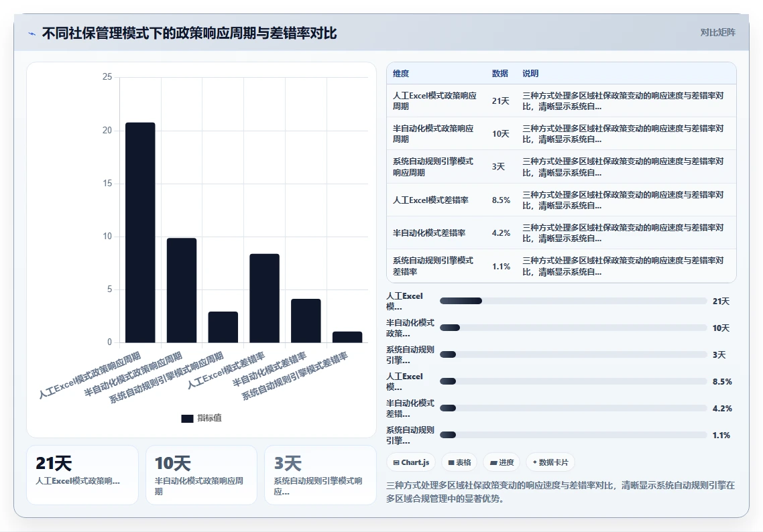This screenshot has height=532, width=763.
Task: Click the 10天 value in the table
Action: tap(500, 134)
